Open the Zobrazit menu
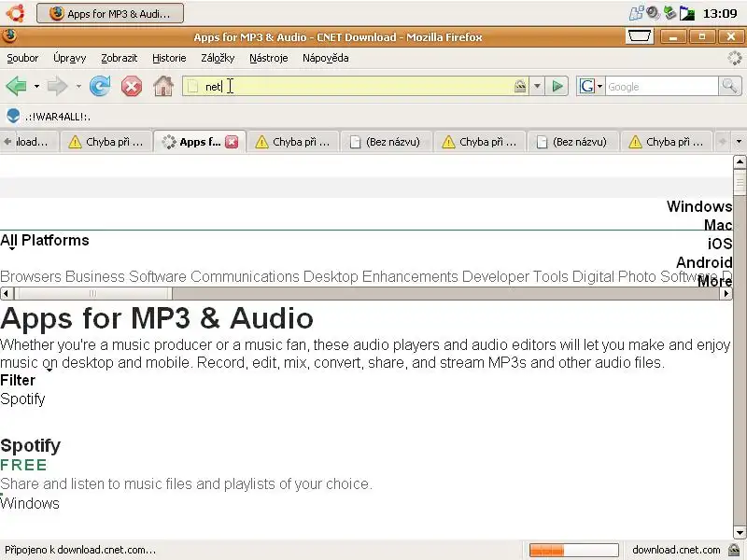 coord(120,58)
